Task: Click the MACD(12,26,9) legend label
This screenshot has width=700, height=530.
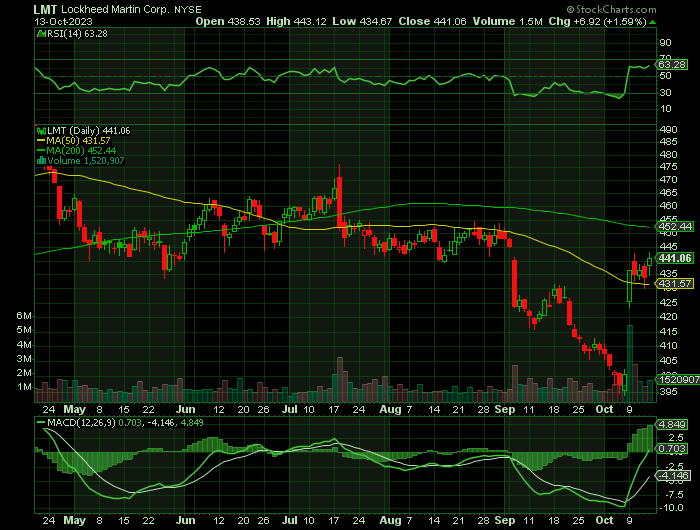Action: [x=81, y=422]
